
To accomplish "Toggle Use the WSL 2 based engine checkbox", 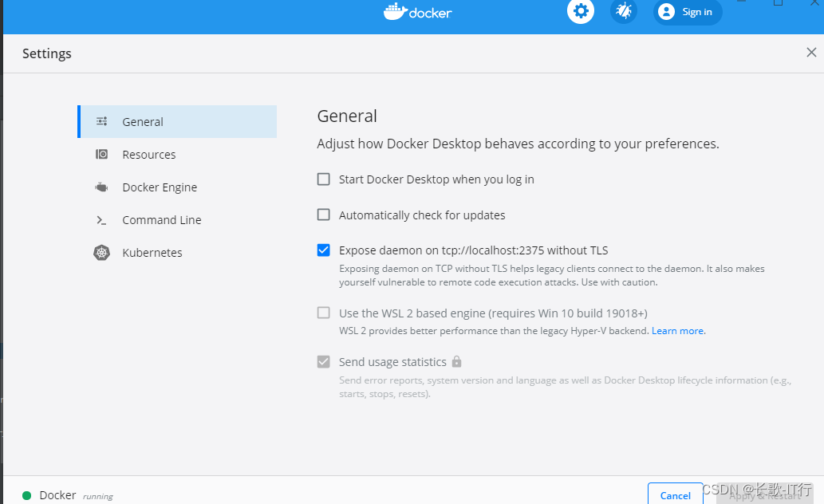I will 324,313.
